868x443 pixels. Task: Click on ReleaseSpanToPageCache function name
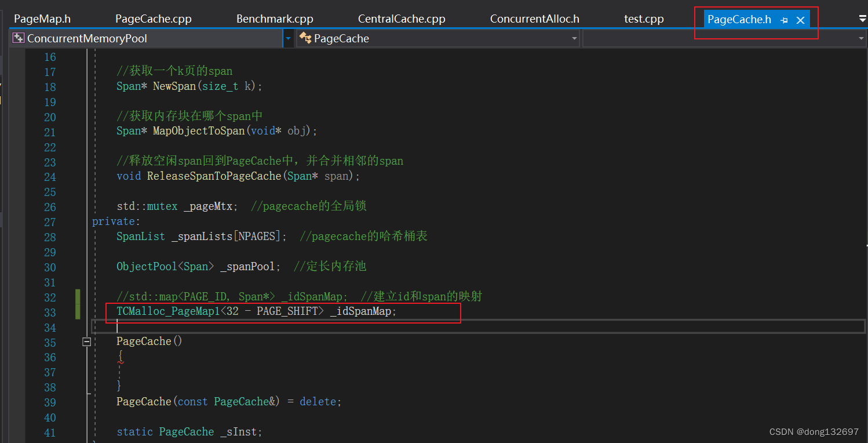[x=214, y=176]
